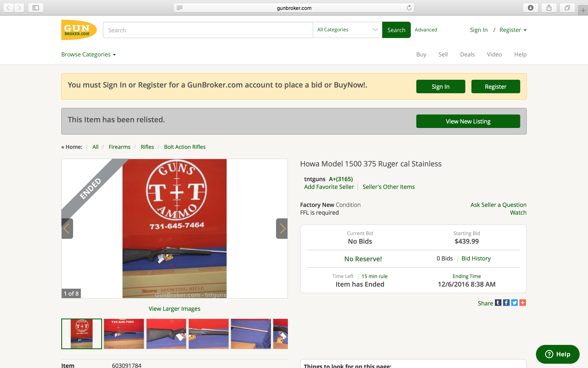Screen dimensions: 588x368
Task: Open the Help menu item
Action: click(520, 54)
